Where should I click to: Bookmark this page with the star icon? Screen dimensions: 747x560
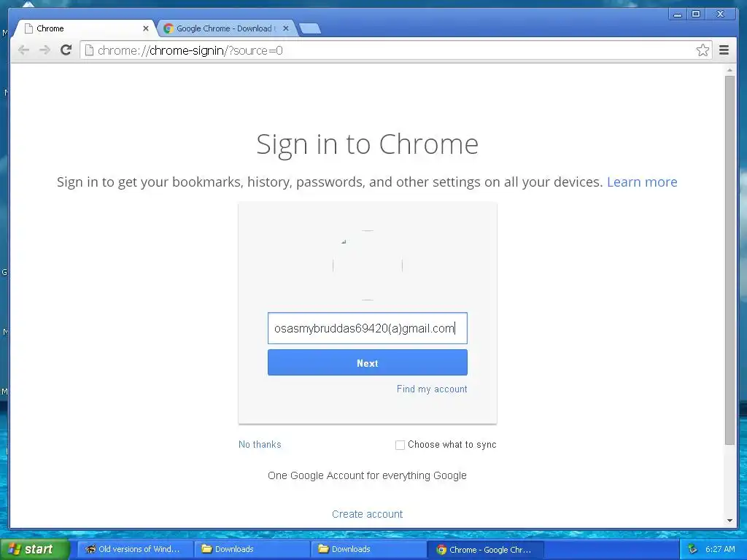point(703,50)
